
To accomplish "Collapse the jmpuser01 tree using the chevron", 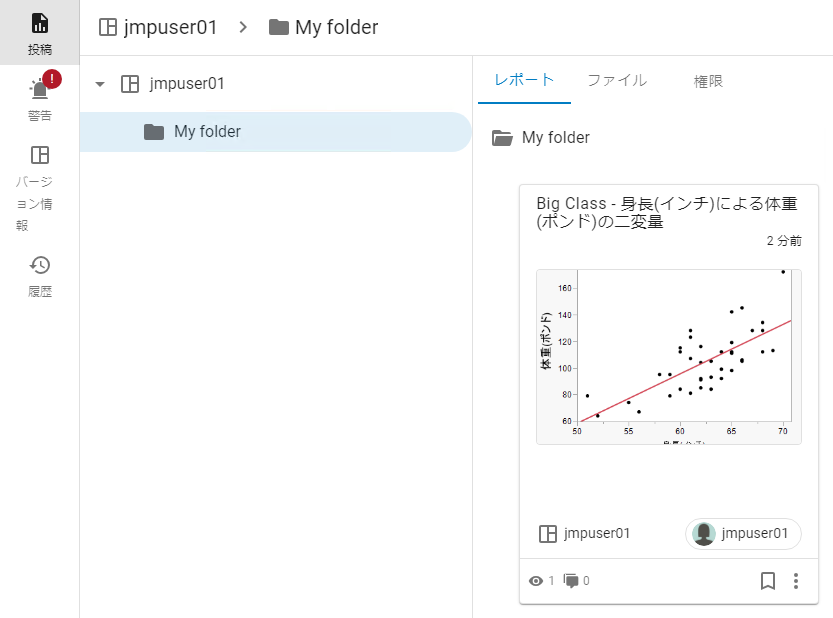I will [x=98, y=85].
